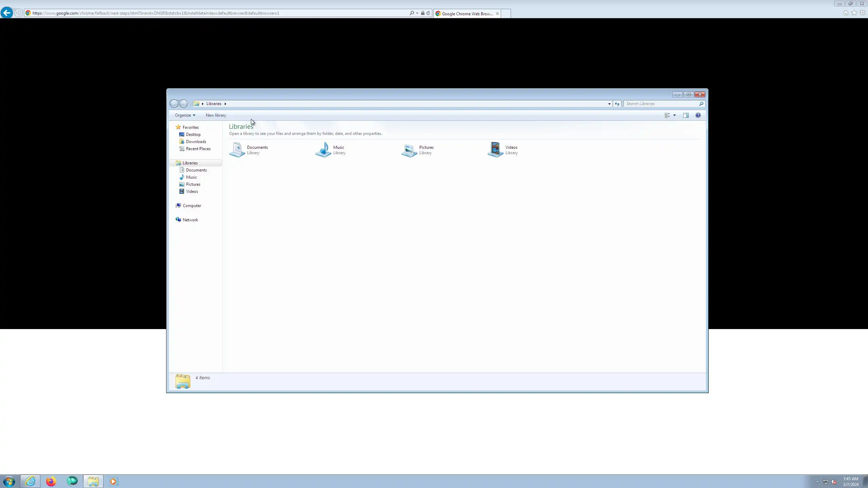868x488 pixels.
Task: Click the New library button
Action: [216, 115]
